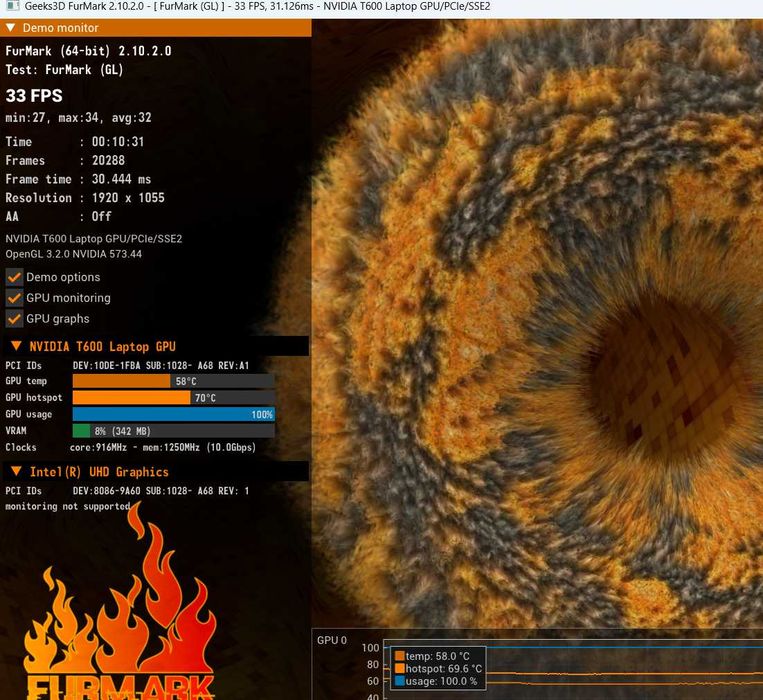Click the GPU hotspot 70°C bar
The height and width of the screenshot is (700, 763).
[x=174, y=397]
